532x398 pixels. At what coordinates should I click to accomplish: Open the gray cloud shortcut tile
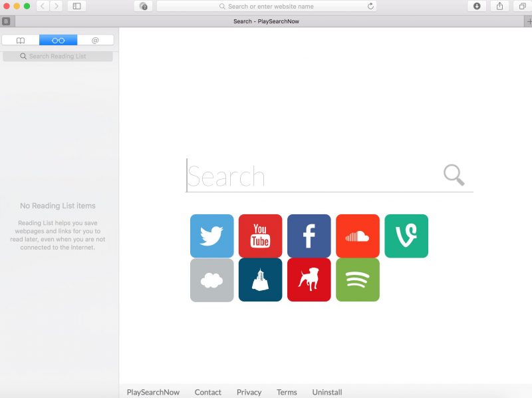point(211,280)
